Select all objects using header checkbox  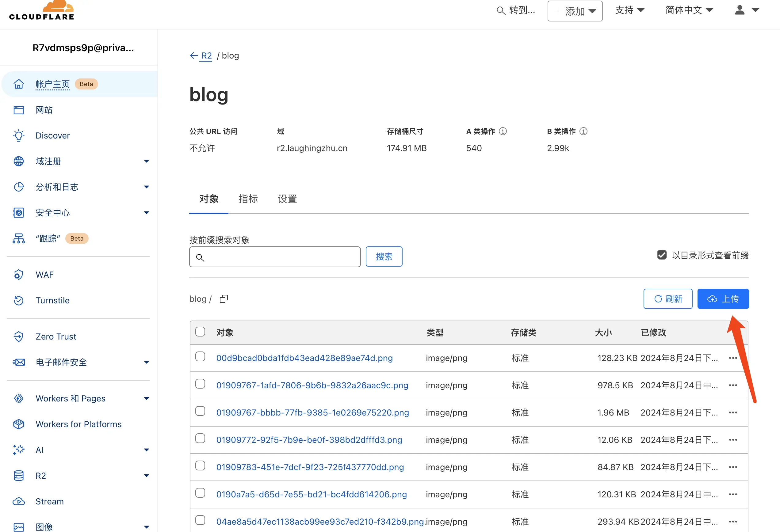[x=200, y=331]
